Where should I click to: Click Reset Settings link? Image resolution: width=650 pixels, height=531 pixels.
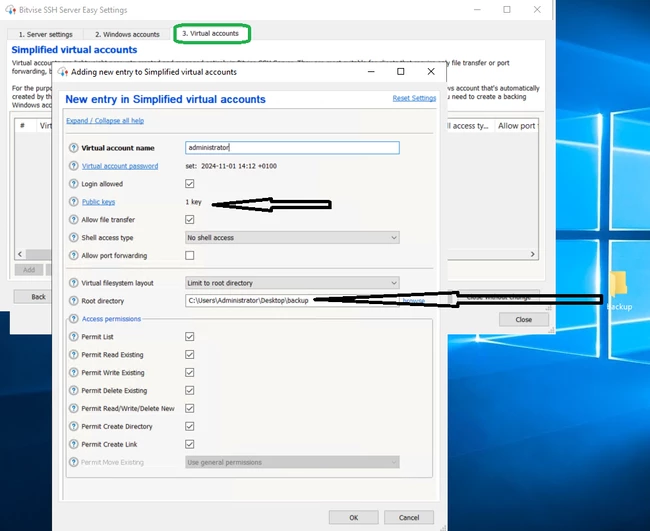(x=414, y=98)
